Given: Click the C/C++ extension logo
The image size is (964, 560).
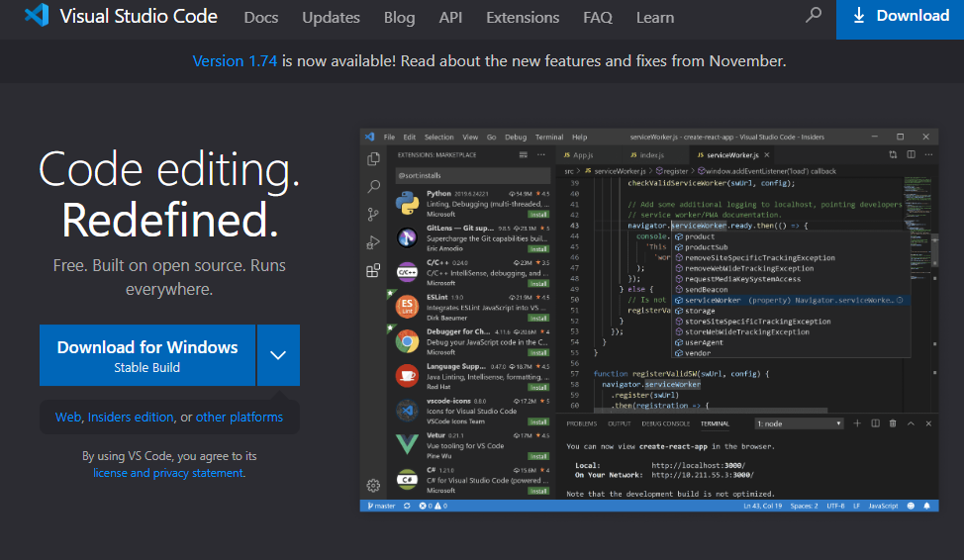Looking at the screenshot, I should [407, 272].
